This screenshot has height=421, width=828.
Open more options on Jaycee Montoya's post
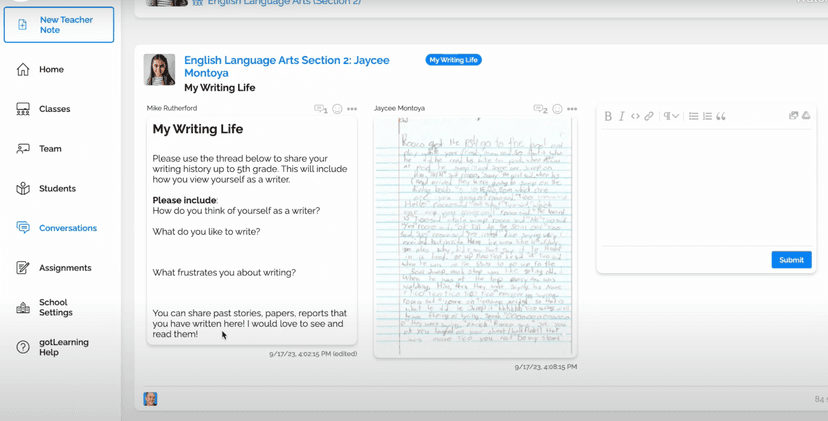(572, 109)
